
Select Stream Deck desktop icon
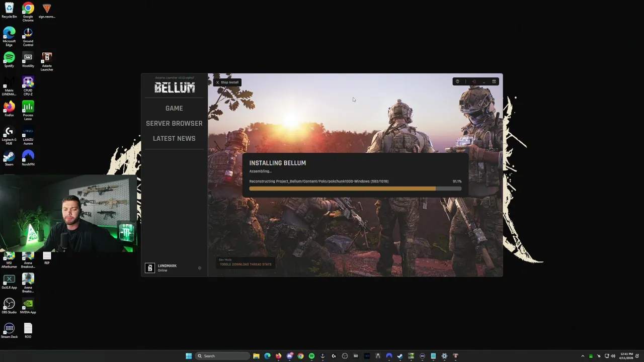pos(9,331)
